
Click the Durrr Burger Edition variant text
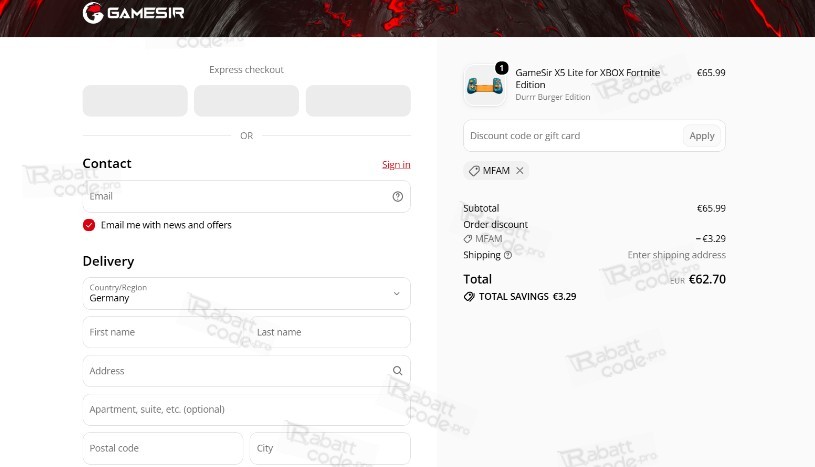(x=553, y=97)
